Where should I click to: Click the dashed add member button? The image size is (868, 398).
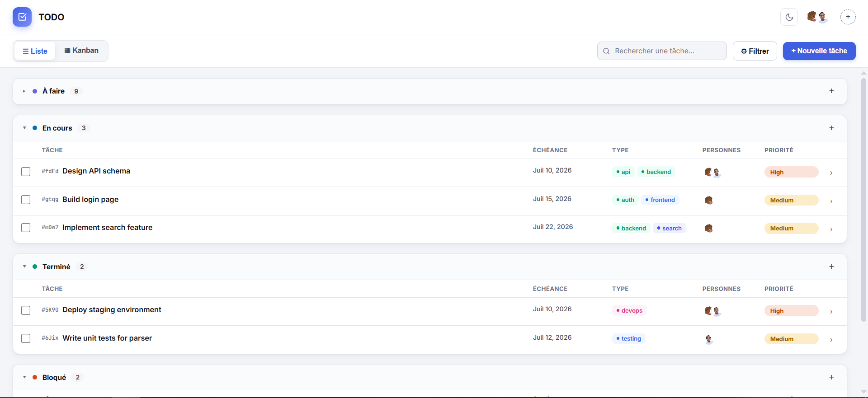point(848,17)
